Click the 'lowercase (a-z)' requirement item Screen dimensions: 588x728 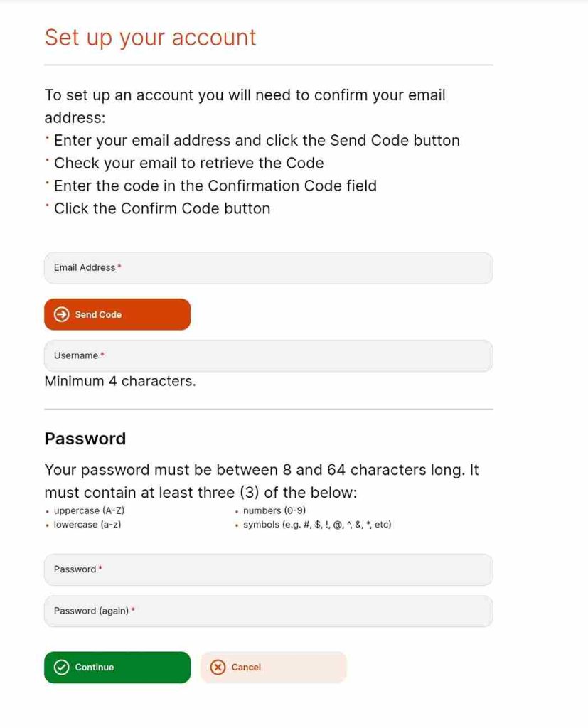pos(87,525)
